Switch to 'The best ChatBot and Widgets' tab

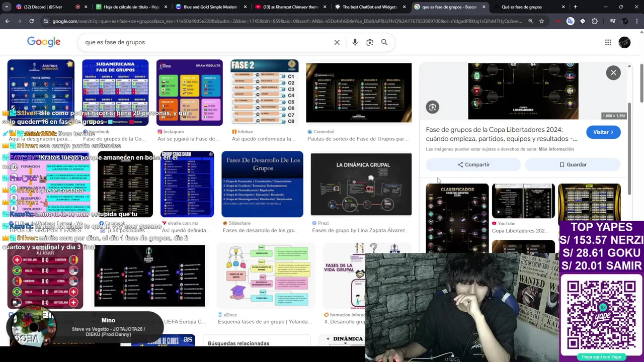pyautogui.click(x=370, y=7)
